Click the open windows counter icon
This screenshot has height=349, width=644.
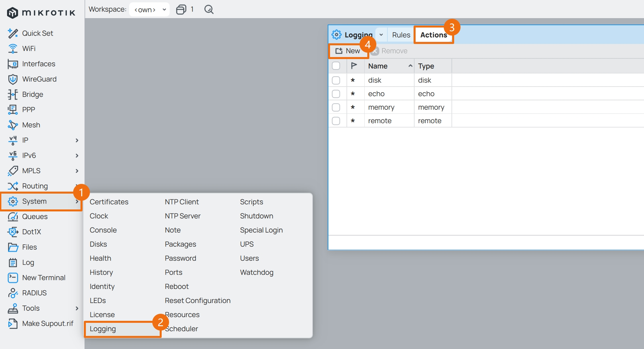tap(181, 9)
